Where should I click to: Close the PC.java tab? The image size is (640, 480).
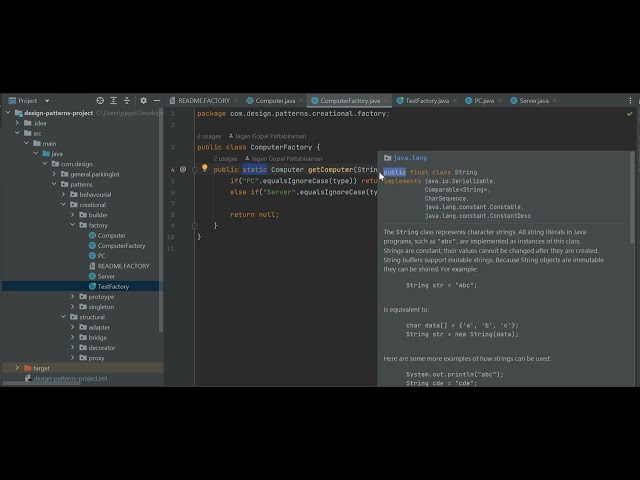point(500,100)
